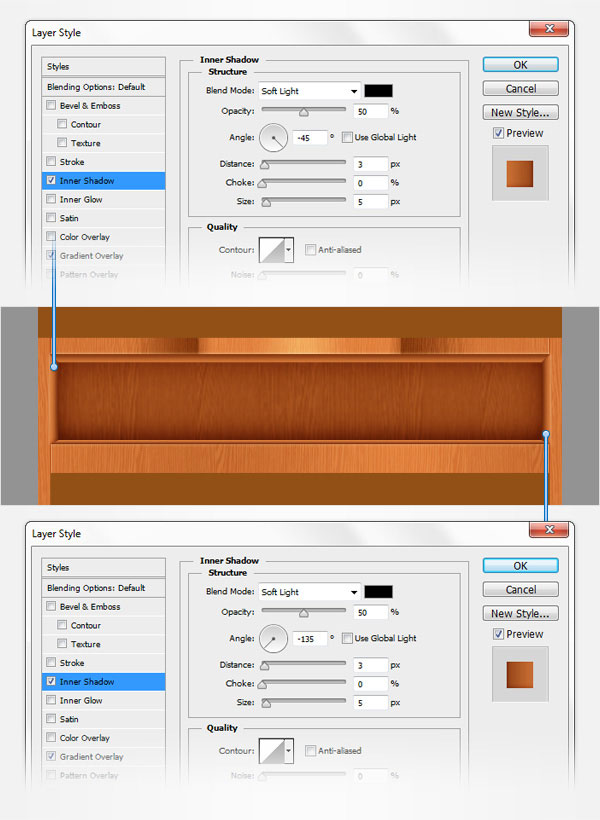Click the black shadow color swatch, upper dialog
600x820 pixels.
(x=378, y=90)
